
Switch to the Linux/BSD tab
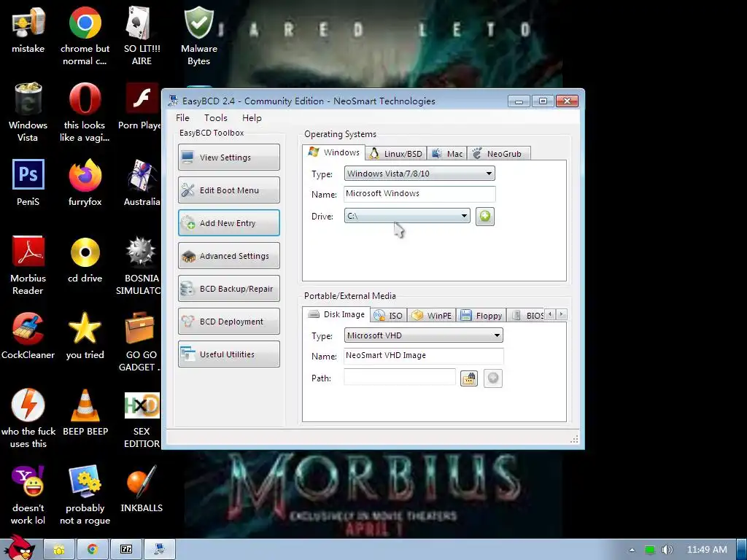tap(396, 153)
